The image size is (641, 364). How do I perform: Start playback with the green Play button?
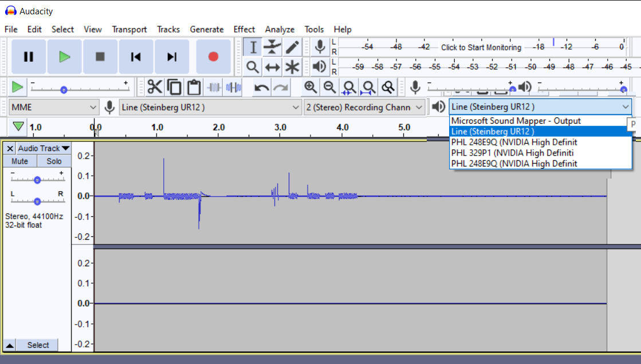(64, 57)
